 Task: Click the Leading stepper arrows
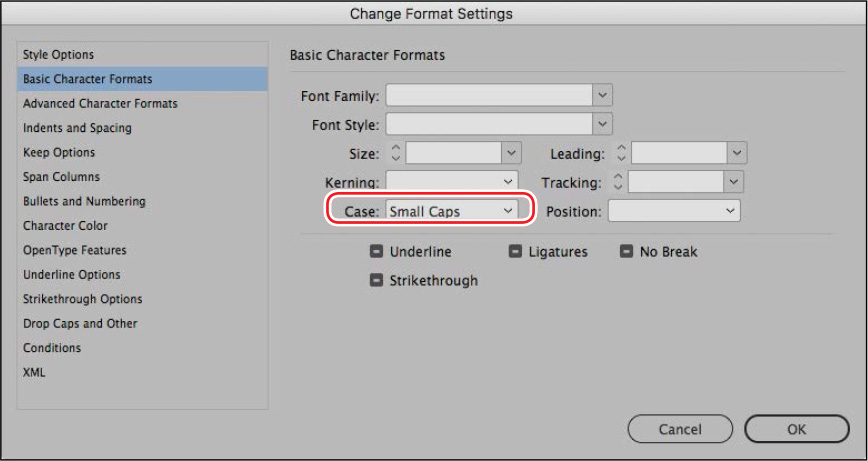coord(621,153)
